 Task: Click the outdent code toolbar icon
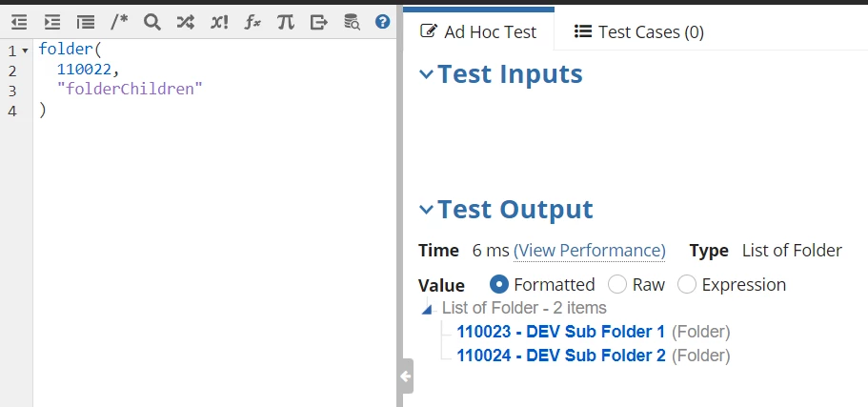pos(19,22)
